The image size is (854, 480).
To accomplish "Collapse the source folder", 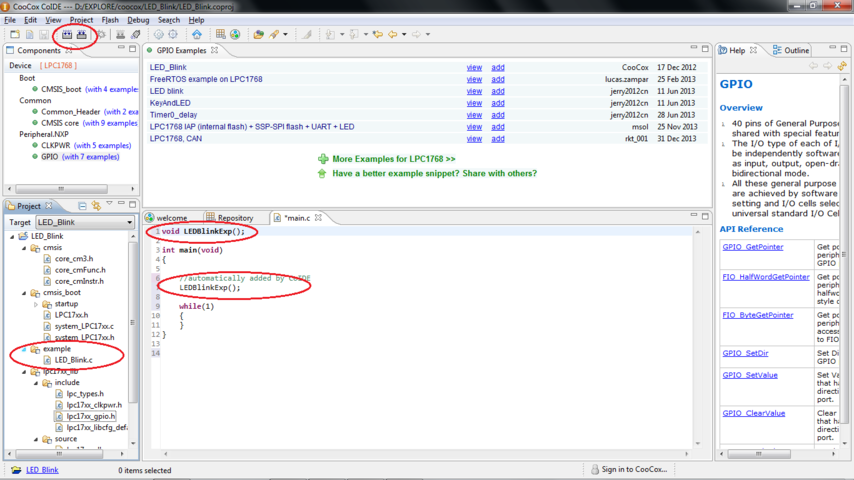I will click(36, 439).
